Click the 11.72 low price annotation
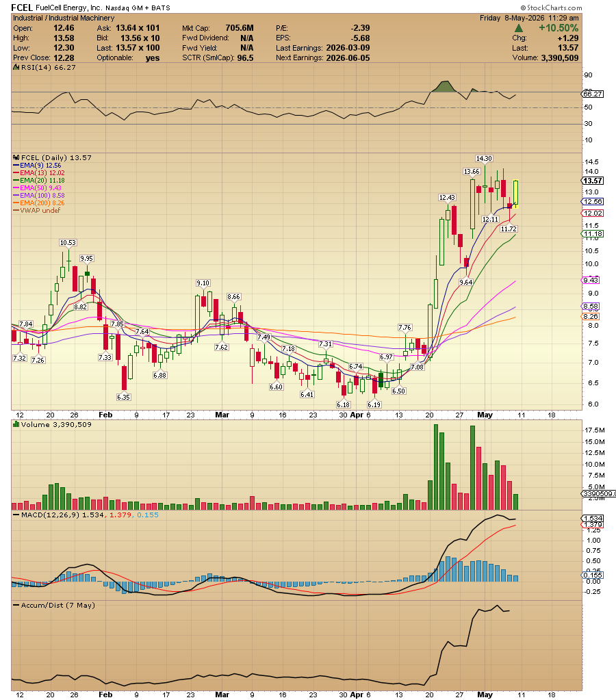Viewport: 616px width, 700px height. pyautogui.click(x=509, y=229)
